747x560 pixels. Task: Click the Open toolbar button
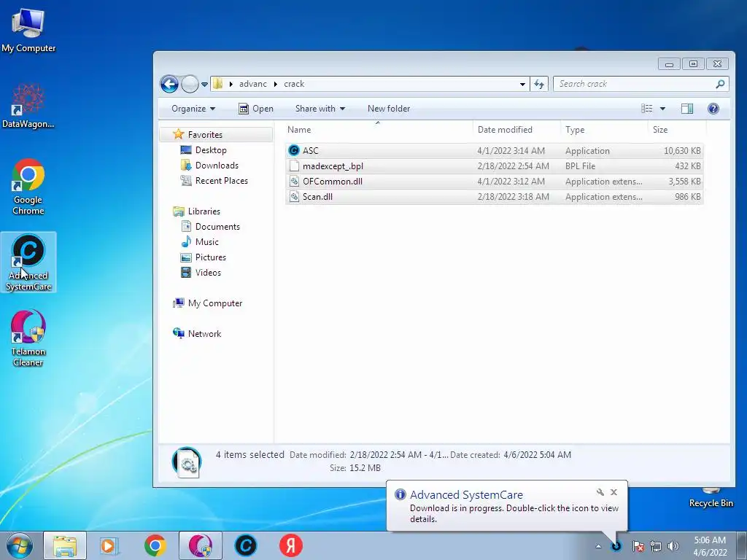click(256, 109)
